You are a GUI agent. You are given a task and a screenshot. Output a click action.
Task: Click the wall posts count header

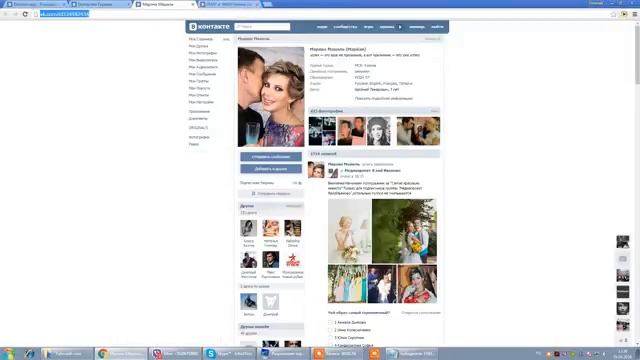pos(374,154)
